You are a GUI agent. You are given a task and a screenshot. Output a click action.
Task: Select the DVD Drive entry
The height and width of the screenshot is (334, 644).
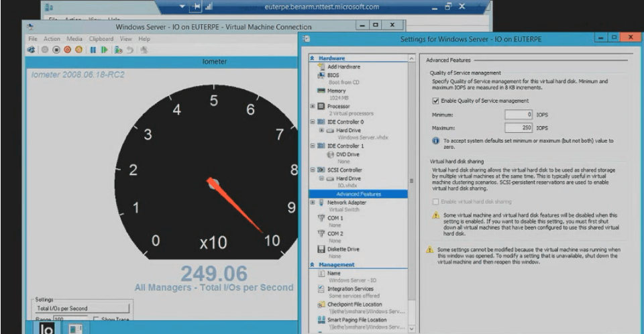coord(347,154)
